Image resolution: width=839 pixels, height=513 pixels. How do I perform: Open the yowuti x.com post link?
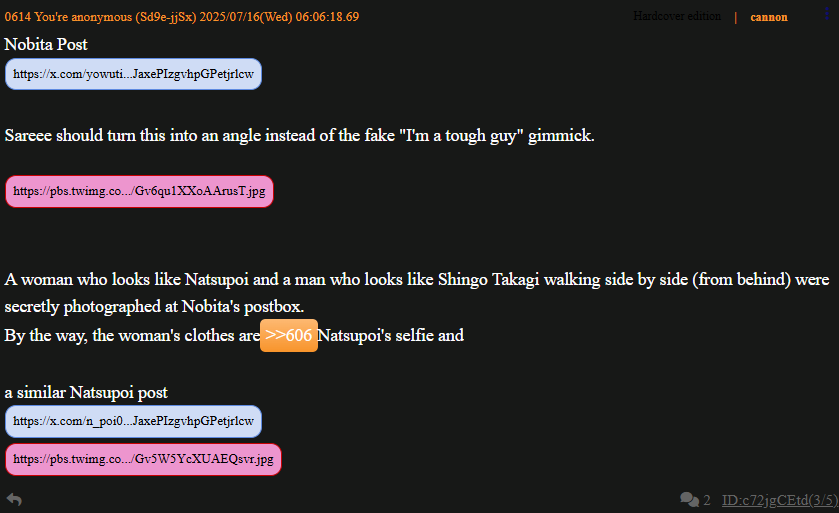click(x=133, y=74)
